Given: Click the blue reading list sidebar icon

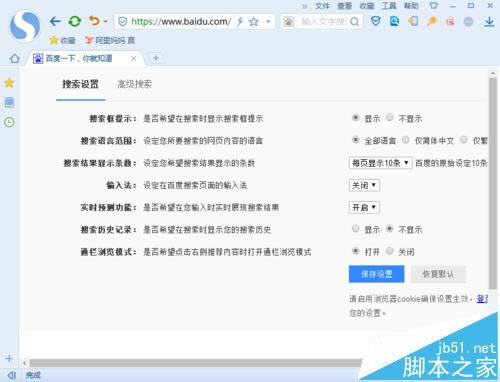Looking at the screenshot, I should (9, 102).
